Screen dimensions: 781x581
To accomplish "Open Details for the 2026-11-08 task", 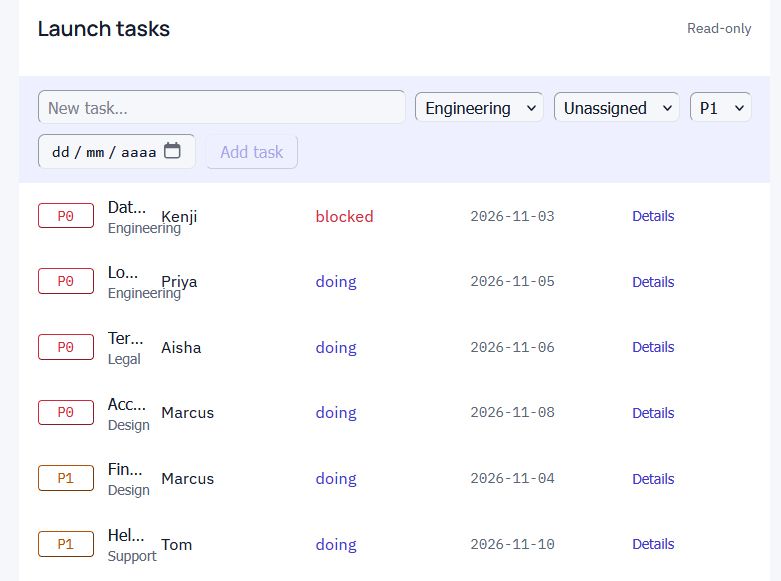I will point(653,413).
